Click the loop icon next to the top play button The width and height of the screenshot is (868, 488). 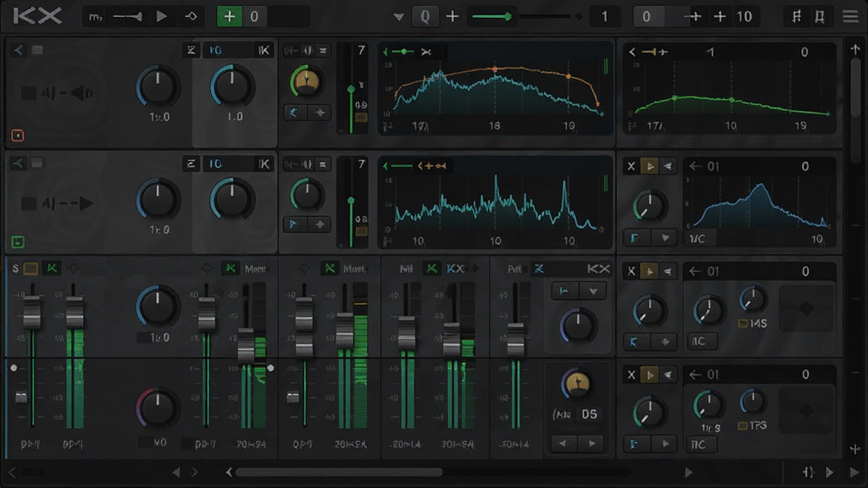[x=191, y=17]
